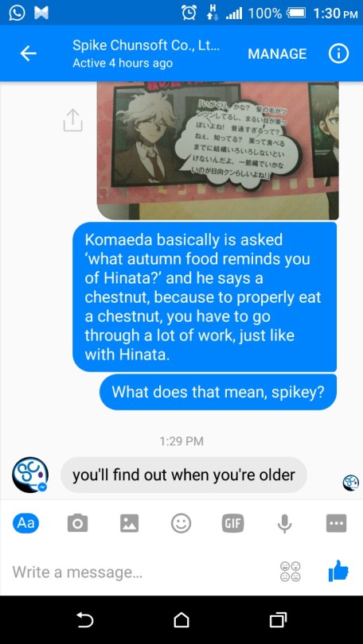Image resolution: width=363 pixels, height=644 pixels.
Task: Toggle the Aa text keyboard button
Action: pos(26,523)
